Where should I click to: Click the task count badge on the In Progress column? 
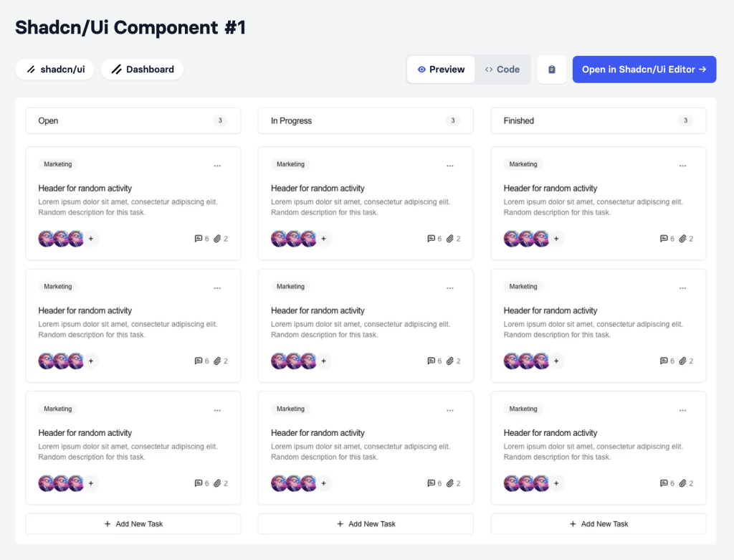[452, 120]
